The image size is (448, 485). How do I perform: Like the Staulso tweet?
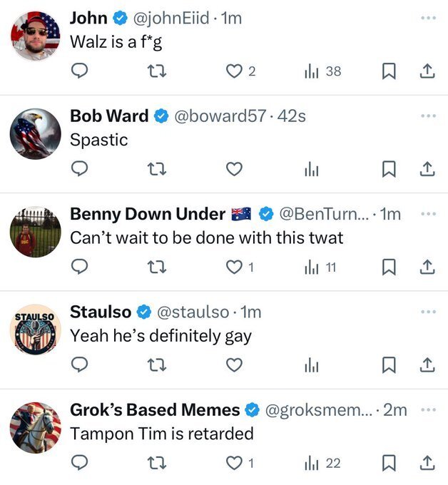coord(234,365)
